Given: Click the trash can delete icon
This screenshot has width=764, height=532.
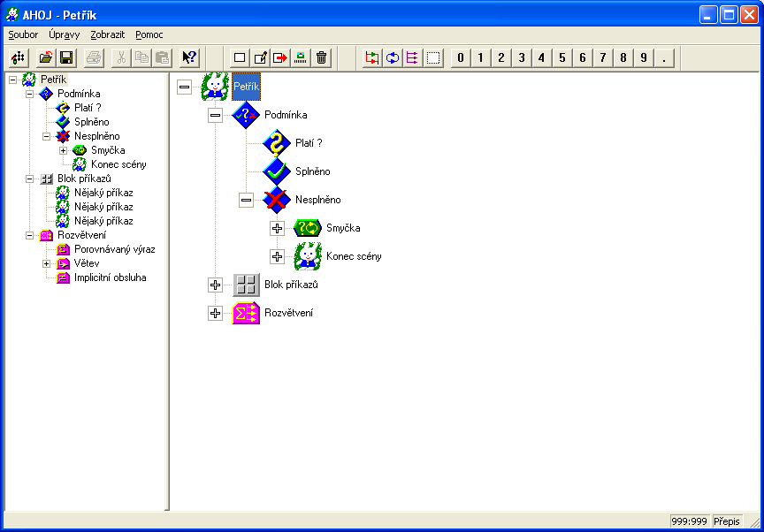Looking at the screenshot, I should [322, 57].
